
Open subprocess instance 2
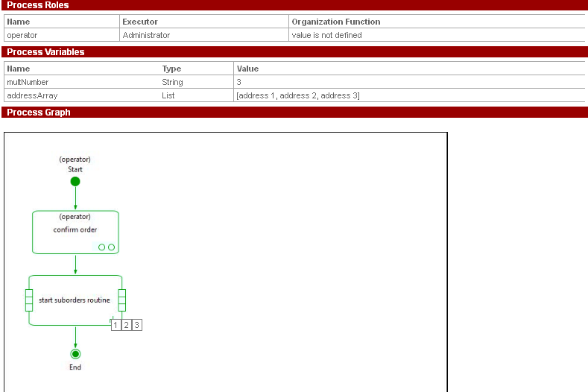tap(127, 325)
